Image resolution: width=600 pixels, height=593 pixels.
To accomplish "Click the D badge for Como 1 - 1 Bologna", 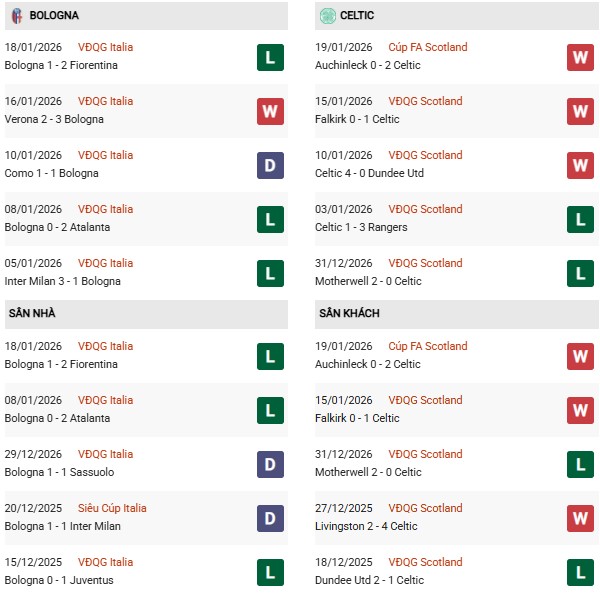I will point(270,165).
